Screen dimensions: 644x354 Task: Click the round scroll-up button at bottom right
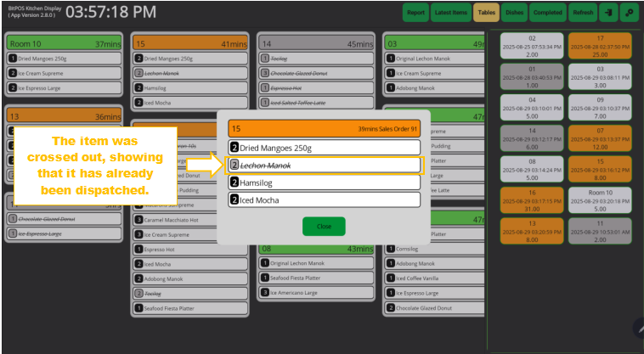[x=637, y=329]
